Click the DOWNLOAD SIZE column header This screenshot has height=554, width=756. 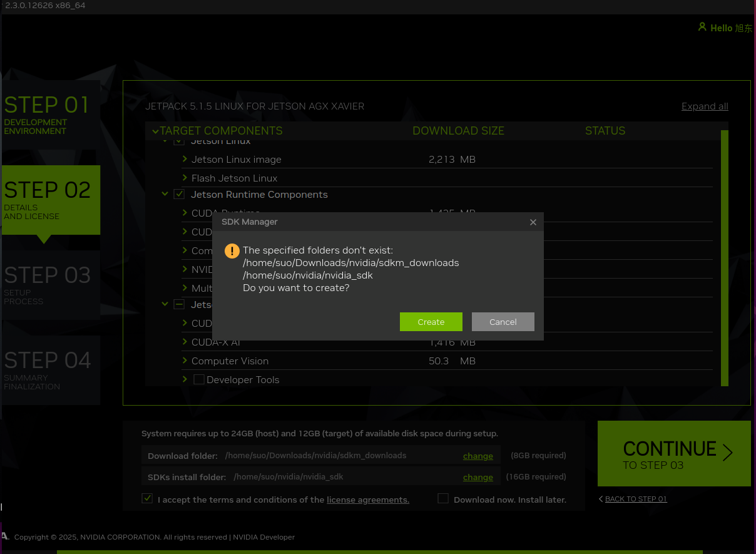pyautogui.click(x=458, y=131)
